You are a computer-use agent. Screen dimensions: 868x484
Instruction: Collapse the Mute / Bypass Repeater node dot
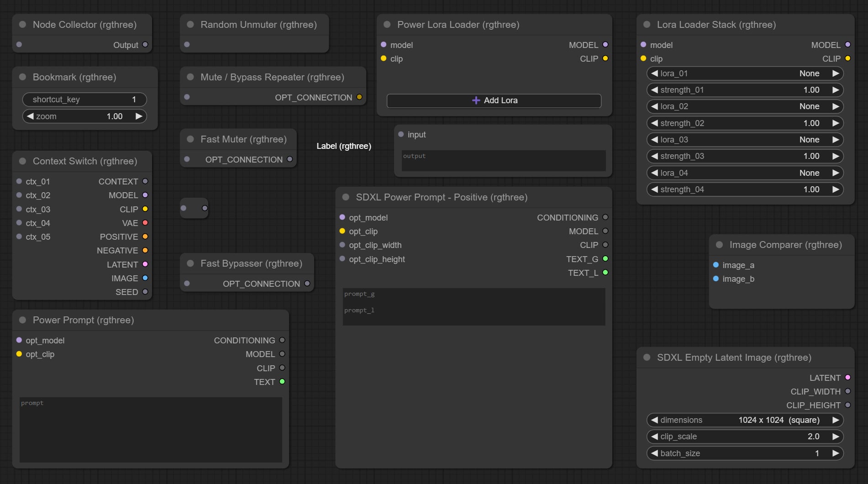pos(190,77)
